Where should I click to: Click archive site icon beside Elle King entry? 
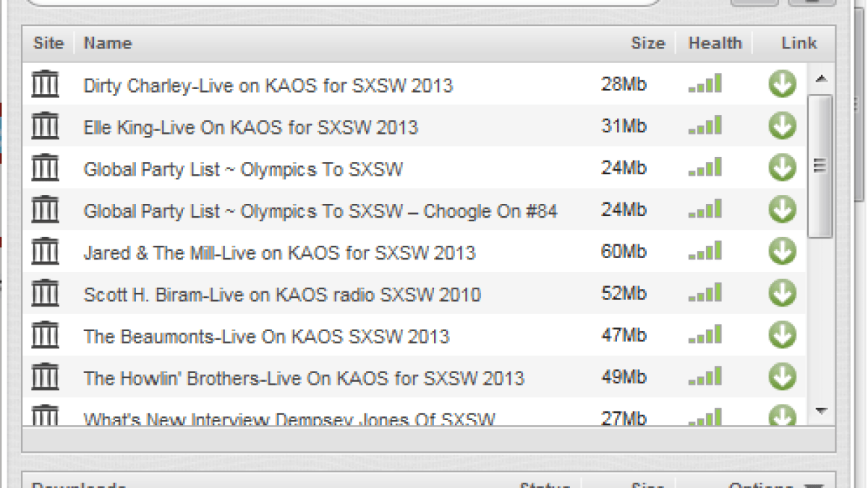click(45, 127)
